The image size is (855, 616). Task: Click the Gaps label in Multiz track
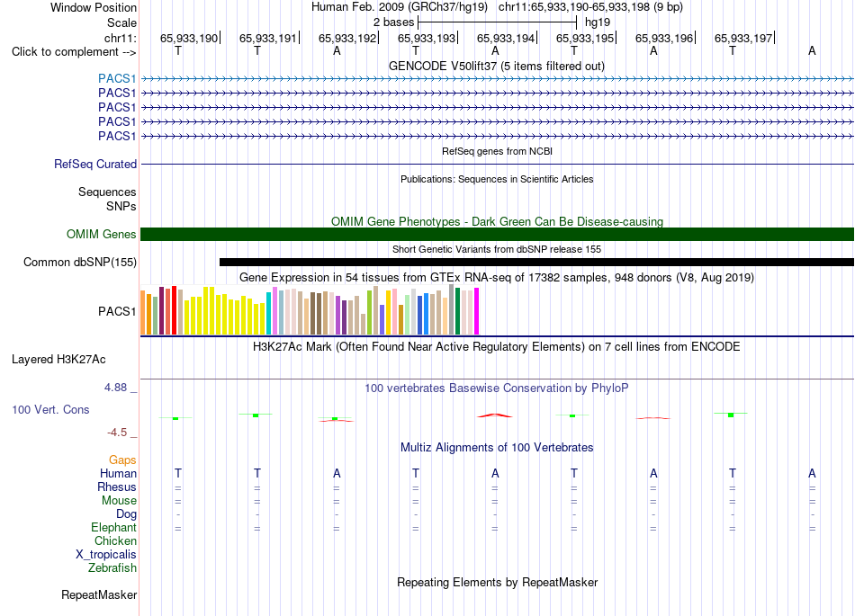(x=122, y=460)
